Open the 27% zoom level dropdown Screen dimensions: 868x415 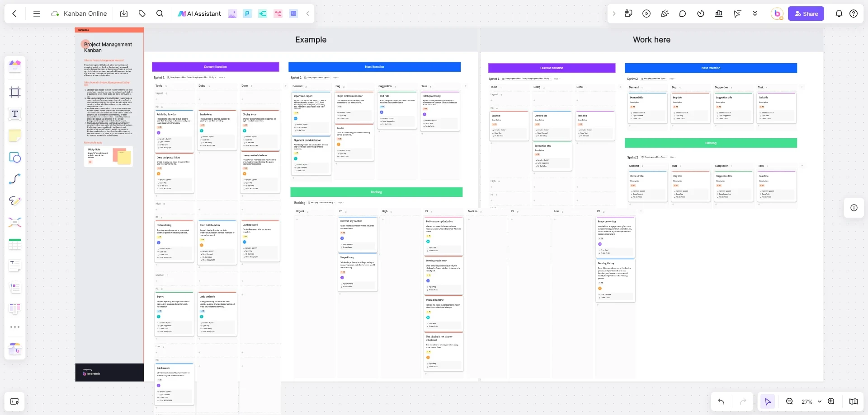click(811, 401)
